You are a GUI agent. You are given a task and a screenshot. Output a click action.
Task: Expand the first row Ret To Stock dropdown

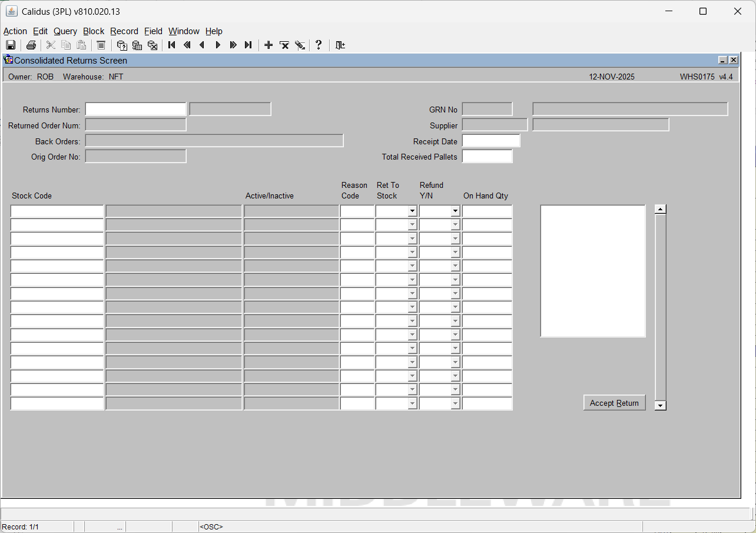coord(412,211)
